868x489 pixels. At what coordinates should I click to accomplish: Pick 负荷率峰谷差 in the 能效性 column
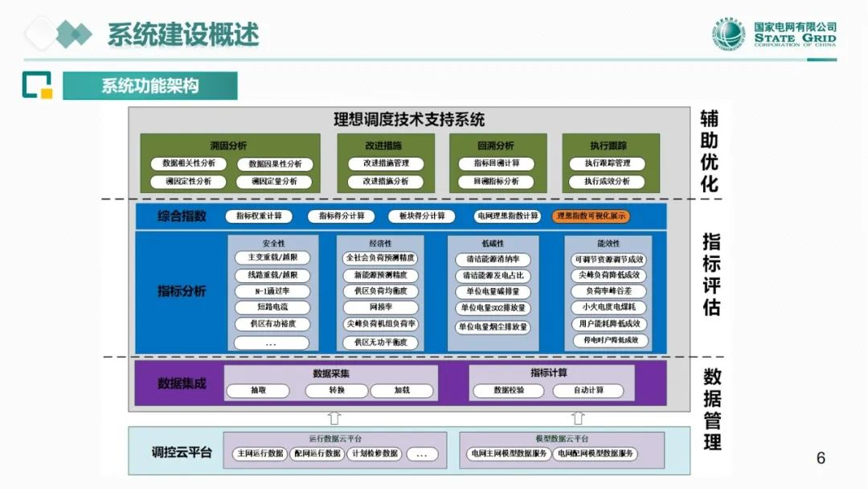coord(608,291)
